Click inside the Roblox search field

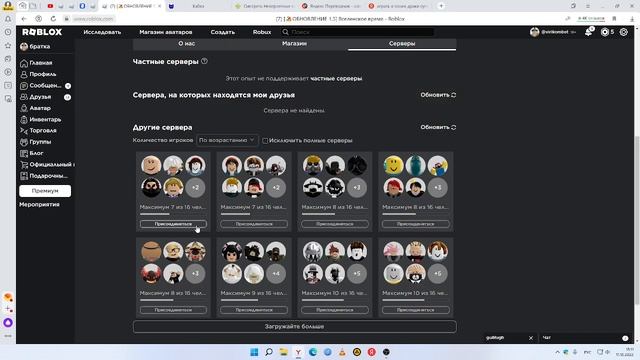tap(357, 32)
